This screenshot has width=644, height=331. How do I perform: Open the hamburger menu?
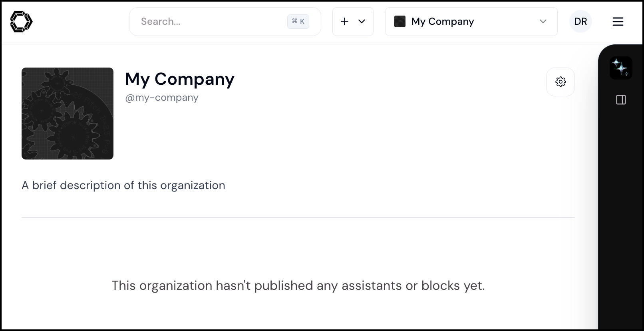(x=618, y=22)
